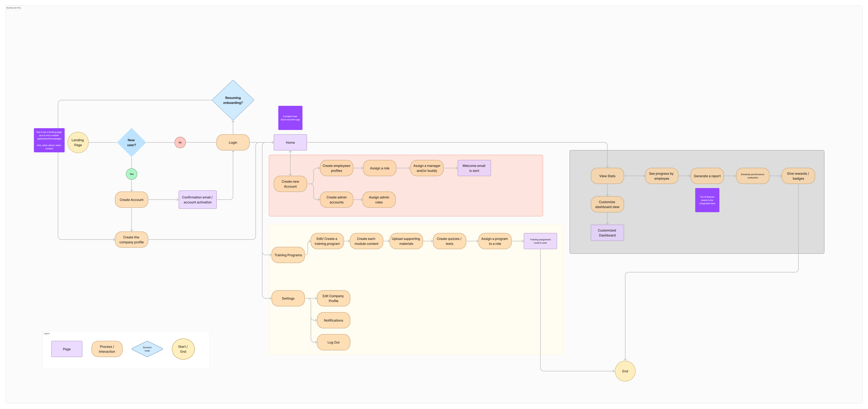Viewport: 868px width, 409px height.
Task: Click the Create Account node
Action: point(131,200)
